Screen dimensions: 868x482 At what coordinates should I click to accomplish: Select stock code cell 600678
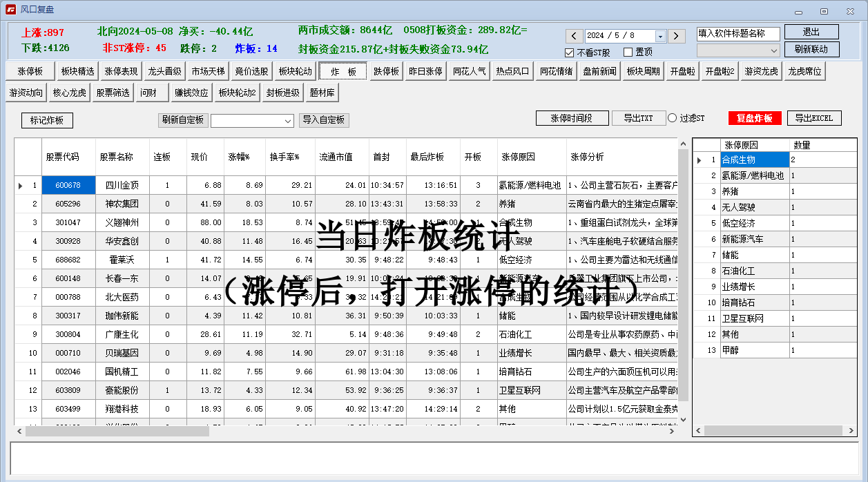[x=68, y=185]
